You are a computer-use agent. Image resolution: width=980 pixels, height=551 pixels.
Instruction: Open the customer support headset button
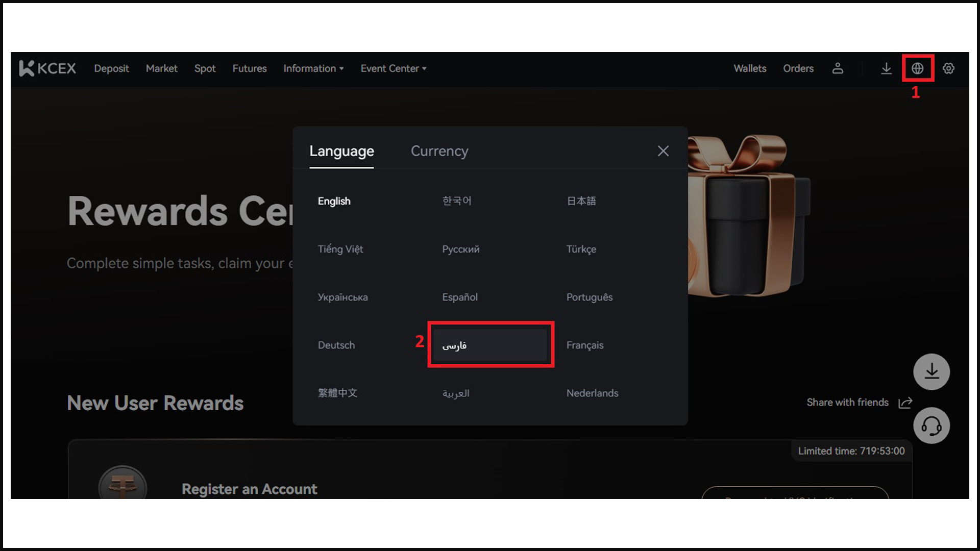[932, 425]
